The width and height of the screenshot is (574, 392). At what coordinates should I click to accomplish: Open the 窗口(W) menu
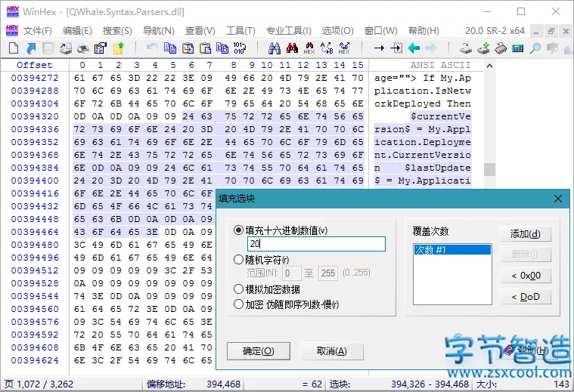(380, 31)
